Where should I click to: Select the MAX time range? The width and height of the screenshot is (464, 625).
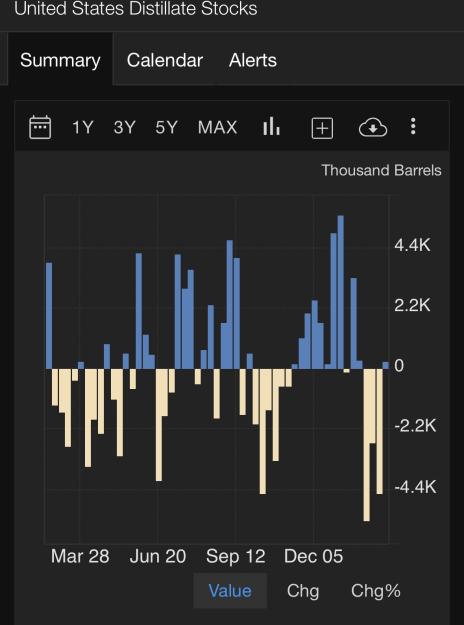(x=218, y=128)
